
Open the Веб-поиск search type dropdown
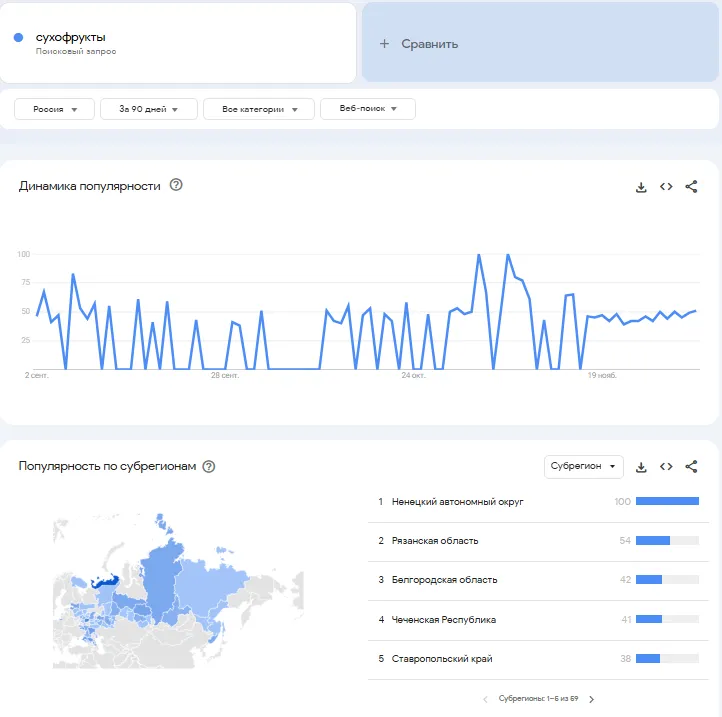pyautogui.click(x=368, y=109)
